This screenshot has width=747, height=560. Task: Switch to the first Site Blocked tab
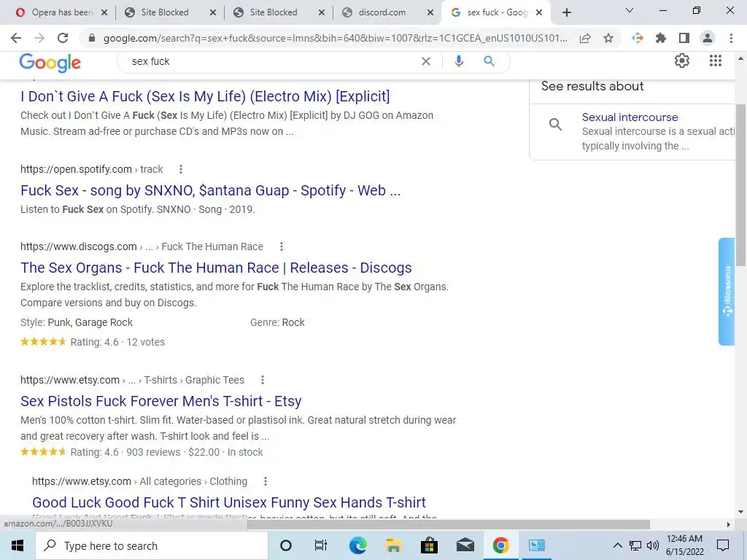coord(165,12)
